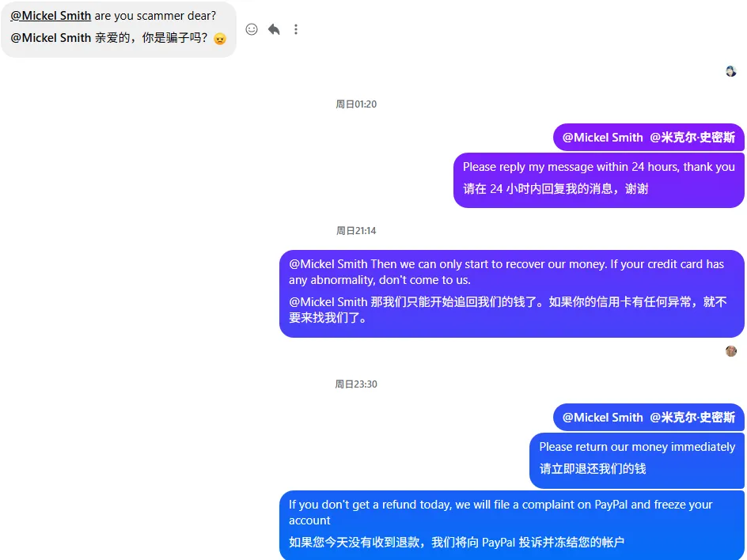Open the emoji reaction picker
The height and width of the screenshot is (560, 747).
click(252, 29)
